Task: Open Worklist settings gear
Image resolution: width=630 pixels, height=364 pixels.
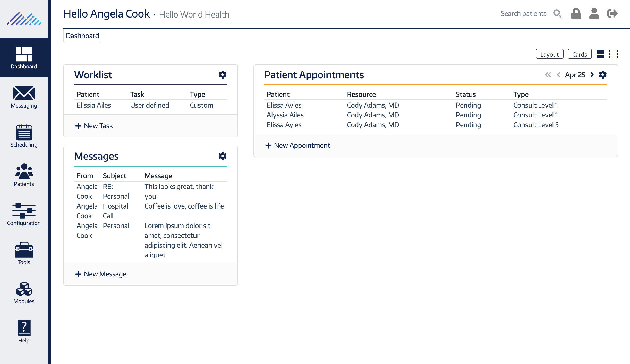Action: pyautogui.click(x=222, y=75)
